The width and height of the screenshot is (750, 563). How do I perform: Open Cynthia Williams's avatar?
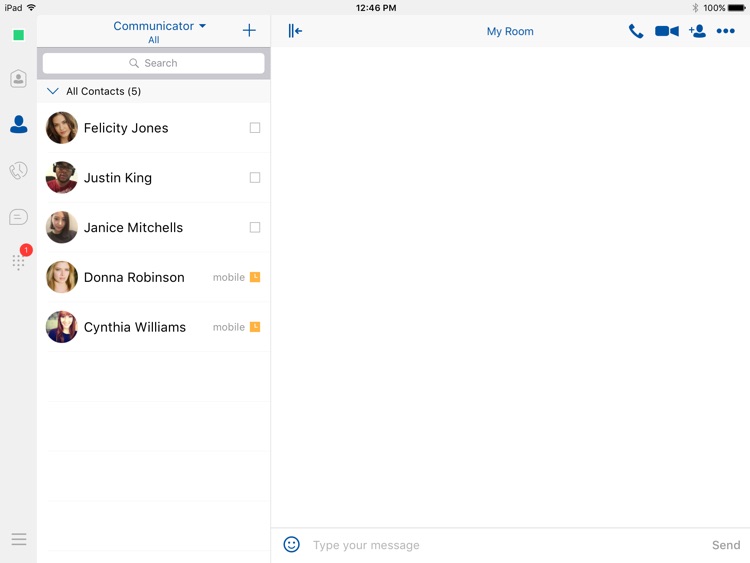pyautogui.click(x=62, y=327)
